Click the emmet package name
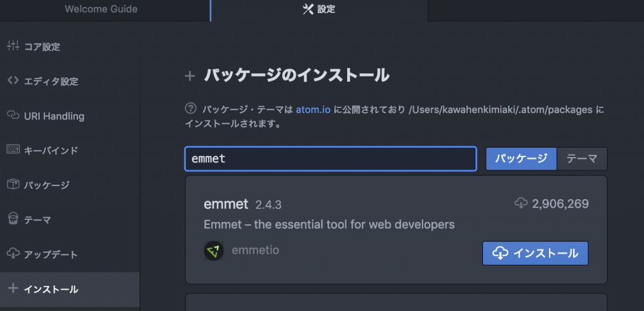Viewport: 644px width, 311px height. click(x=226, y=204)
